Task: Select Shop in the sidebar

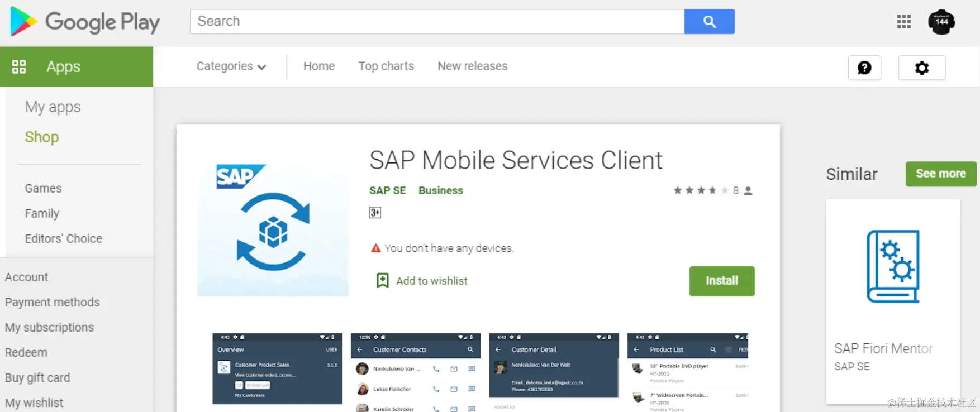Action: 42,137
